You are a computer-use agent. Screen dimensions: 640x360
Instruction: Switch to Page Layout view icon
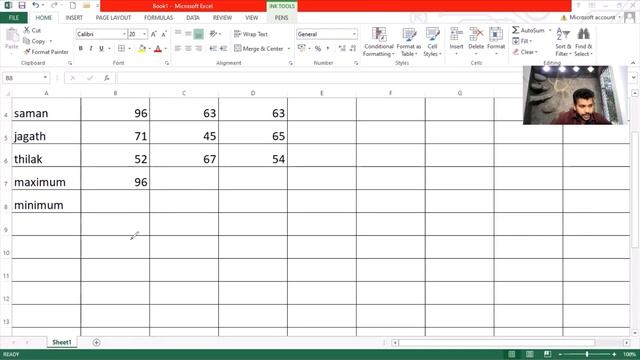coord(529,354)
